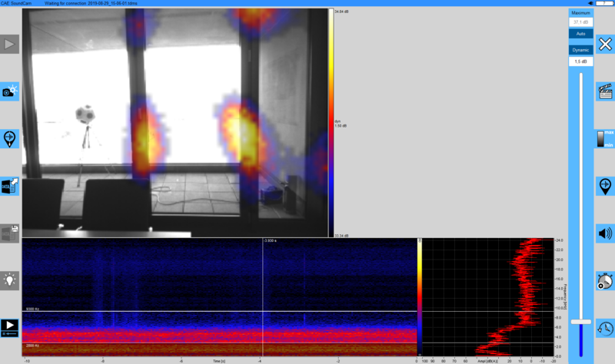Screen dimensions: 615x364
Task: Click the gray play arrow button
Action: [x=9, y=45]
